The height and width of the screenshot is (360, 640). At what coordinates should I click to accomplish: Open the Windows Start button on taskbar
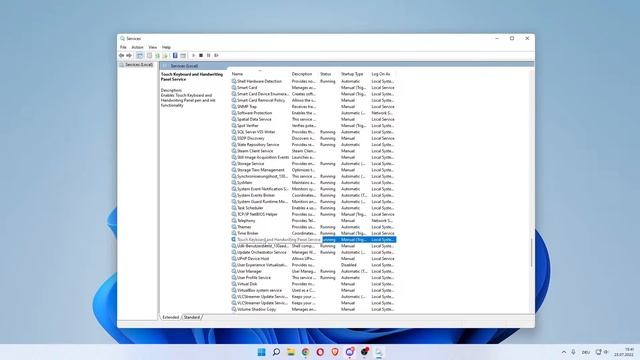coord(261,352)
